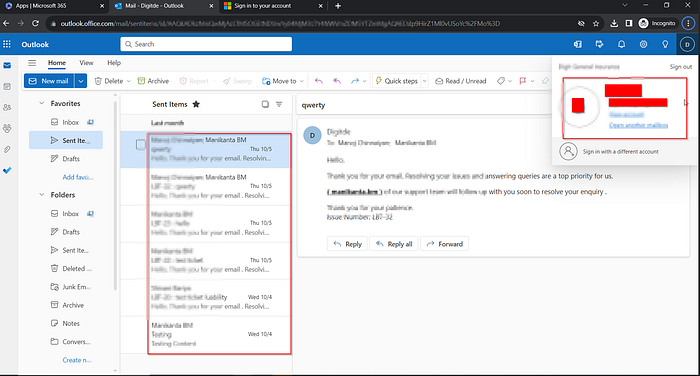This screenshot has width=700, height=376.
Task: Open Outlook settings gear
Action: 643,44
